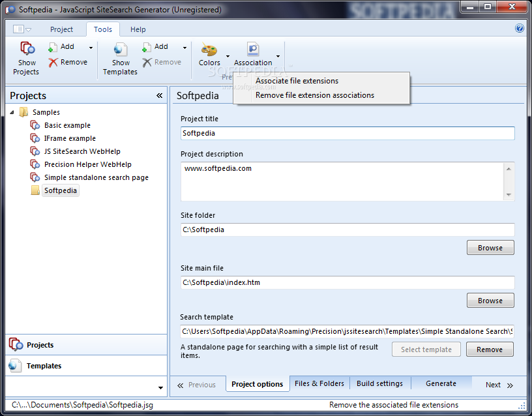Click the Project description text area
532x416 pixels.
[x=343, y=181]
